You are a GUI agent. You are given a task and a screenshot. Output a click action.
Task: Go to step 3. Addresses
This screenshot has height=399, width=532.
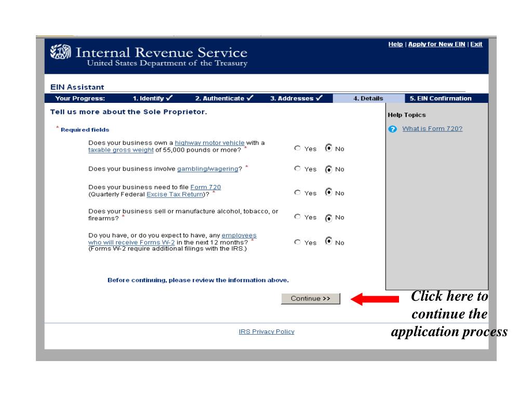click(296, 98)
